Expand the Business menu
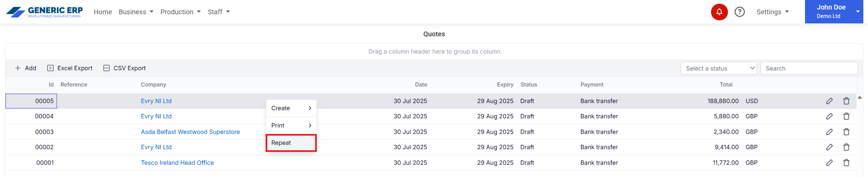 [136, 12]
